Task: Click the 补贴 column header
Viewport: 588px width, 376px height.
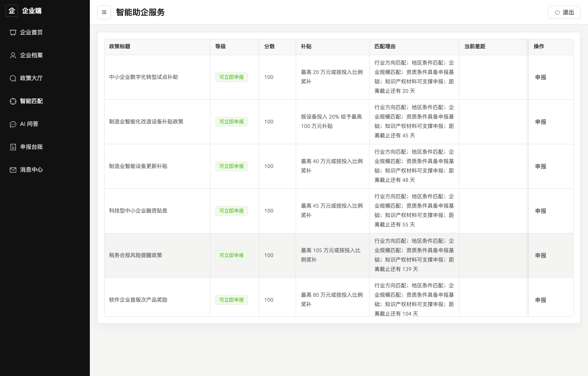Action: (x=333, y=47)
